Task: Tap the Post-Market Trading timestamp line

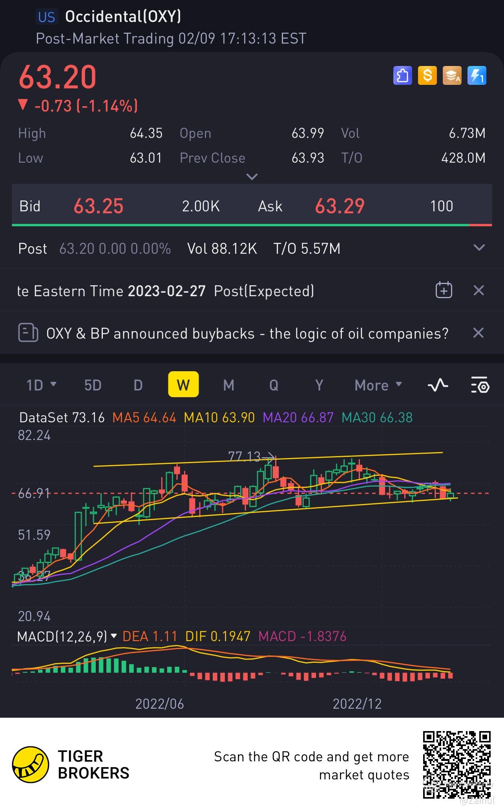Action: (171, 38)
